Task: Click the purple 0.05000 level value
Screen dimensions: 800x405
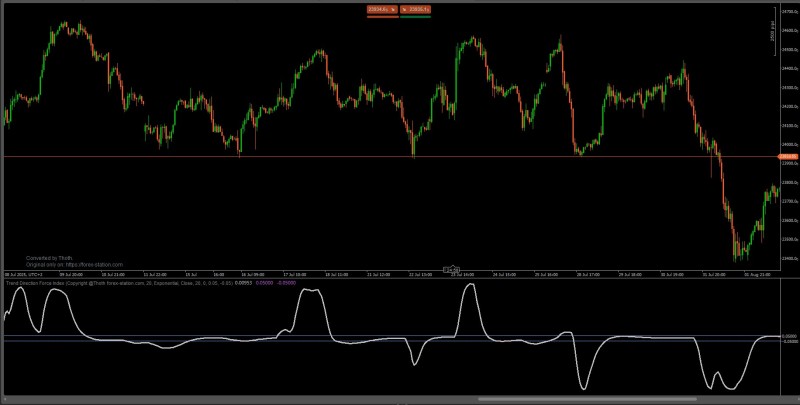Action: pyautogui.click(x=264, y=283)
